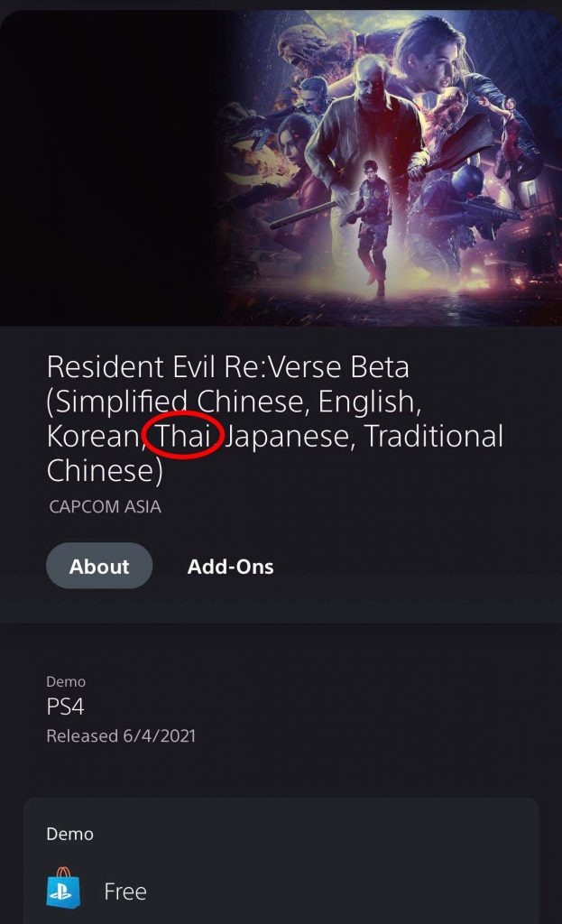Click the word Japanese in the title
The height and width of the screenshot is (924, 562).
[x=290, y=438]
